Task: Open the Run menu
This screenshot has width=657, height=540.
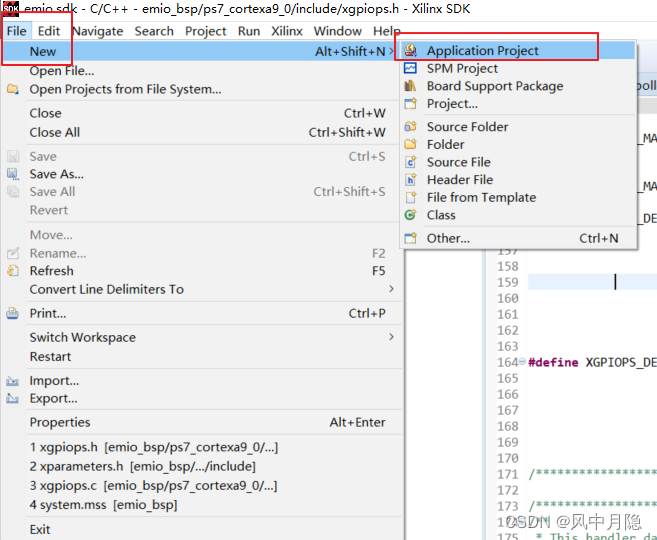Action: click(249, 31)
